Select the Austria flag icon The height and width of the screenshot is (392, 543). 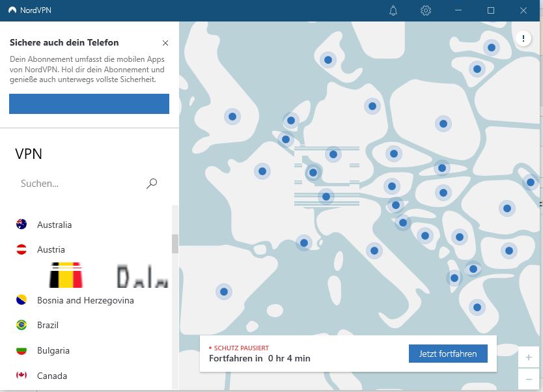point(21,249)
